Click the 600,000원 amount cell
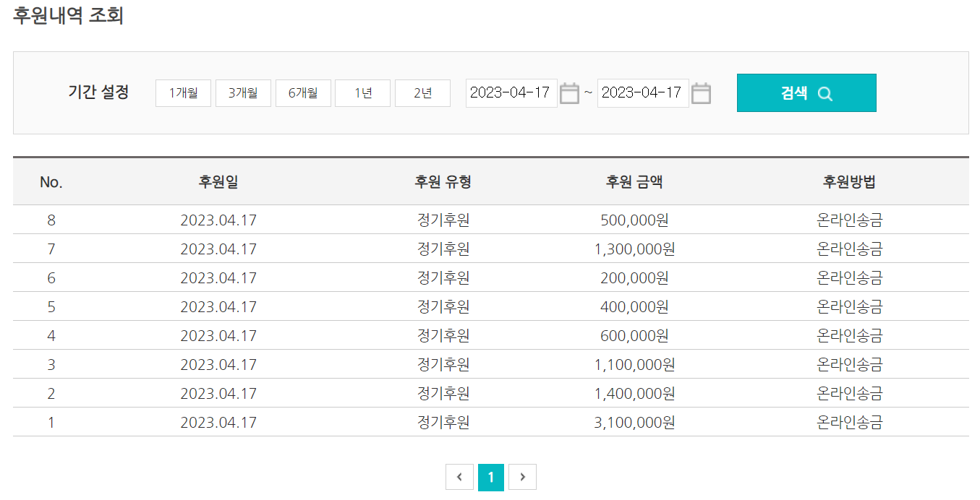Screen dimensions: 980x500 (x=634, y=336)
